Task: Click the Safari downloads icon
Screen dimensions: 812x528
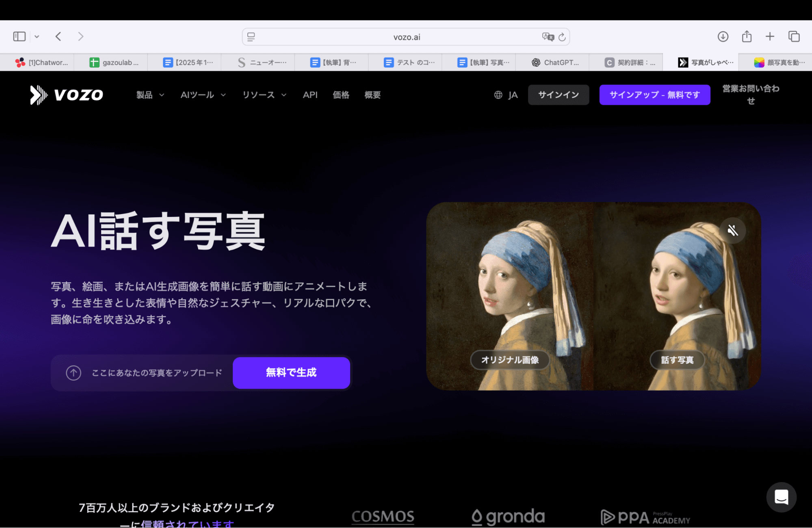Action: (723, 37)
